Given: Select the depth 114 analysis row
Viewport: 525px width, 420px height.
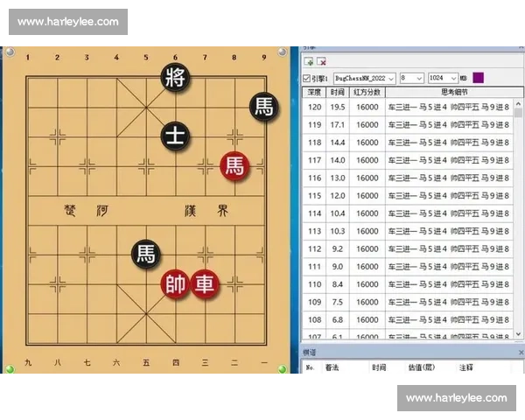Looking at the screenshot, I should coord(408,213).
